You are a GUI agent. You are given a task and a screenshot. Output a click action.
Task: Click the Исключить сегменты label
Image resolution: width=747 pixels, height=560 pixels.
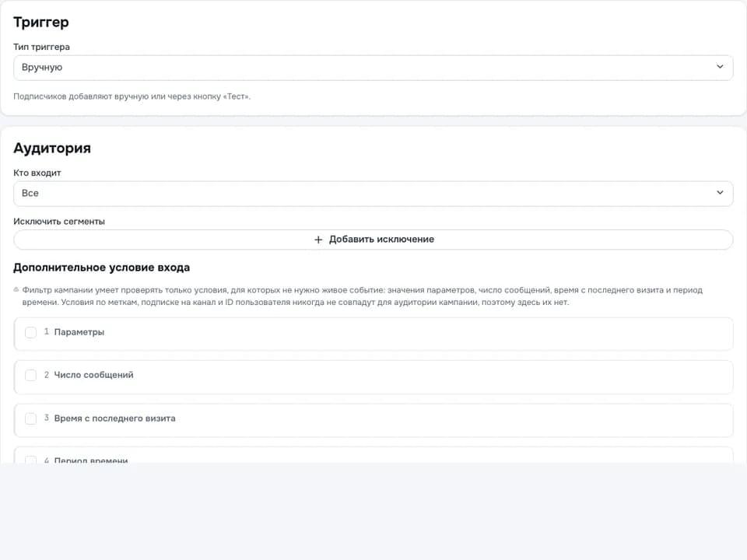click(x=59, y=222)
